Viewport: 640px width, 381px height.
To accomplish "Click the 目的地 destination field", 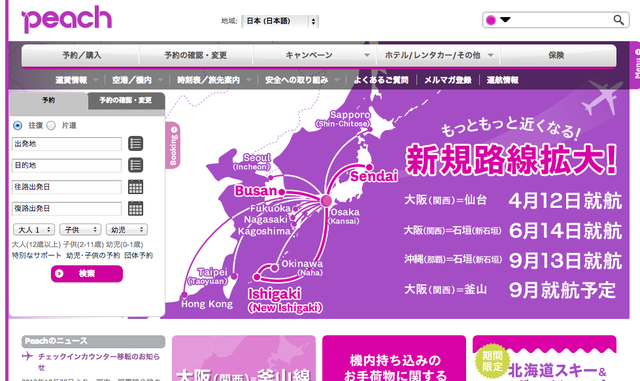I will click(67, 165).
